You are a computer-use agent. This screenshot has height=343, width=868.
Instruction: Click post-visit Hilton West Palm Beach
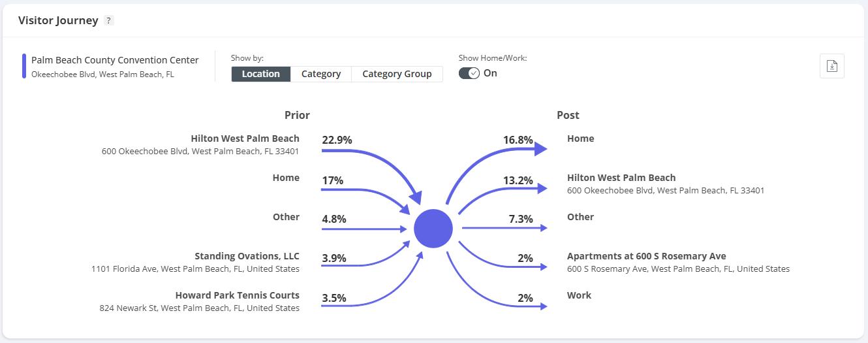(621, 178)
